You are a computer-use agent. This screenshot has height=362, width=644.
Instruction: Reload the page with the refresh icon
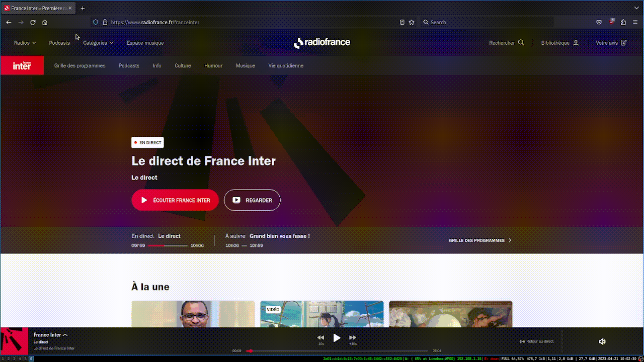coord(33,22)
